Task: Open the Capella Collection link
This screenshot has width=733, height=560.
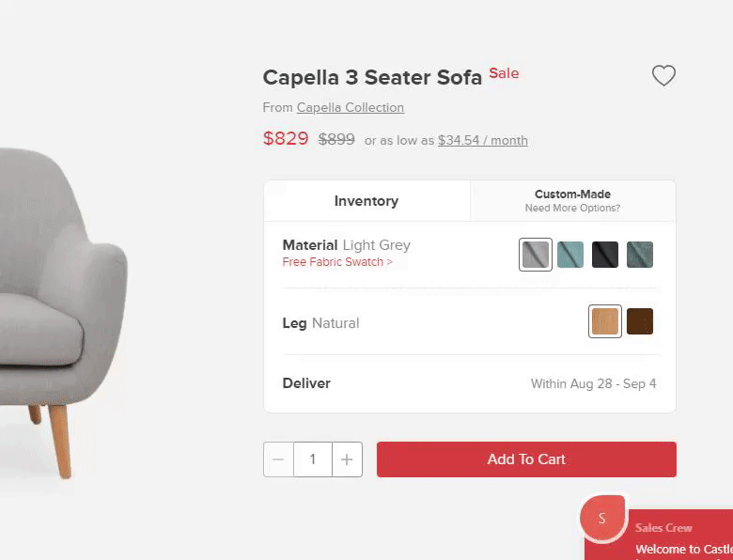Action: tap(351, 107)
